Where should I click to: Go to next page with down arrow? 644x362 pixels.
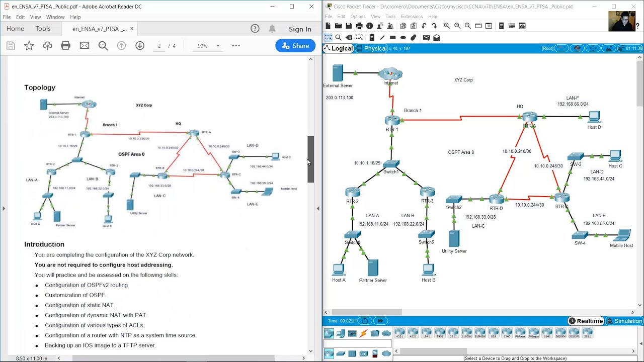(x=140, y=46)
